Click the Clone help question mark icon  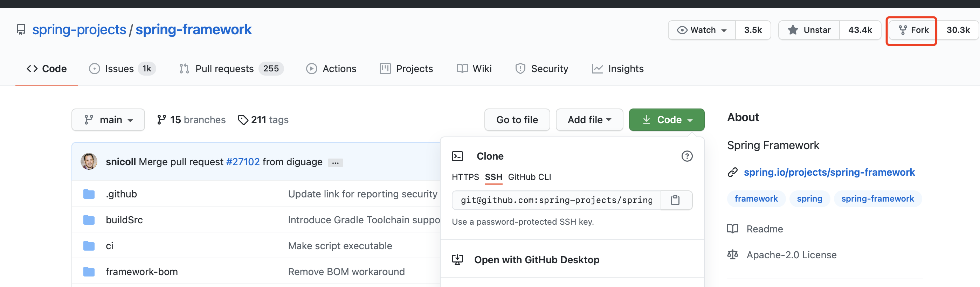click(687, 156)
